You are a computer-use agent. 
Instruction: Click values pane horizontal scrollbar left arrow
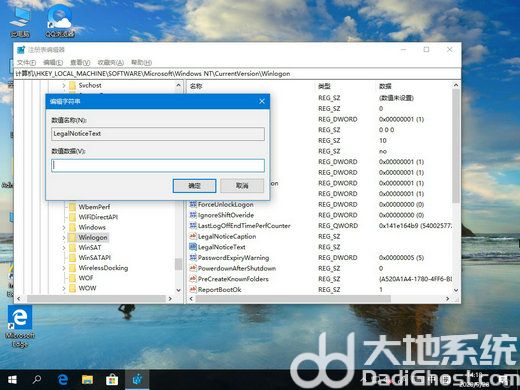tap(191, 299)
